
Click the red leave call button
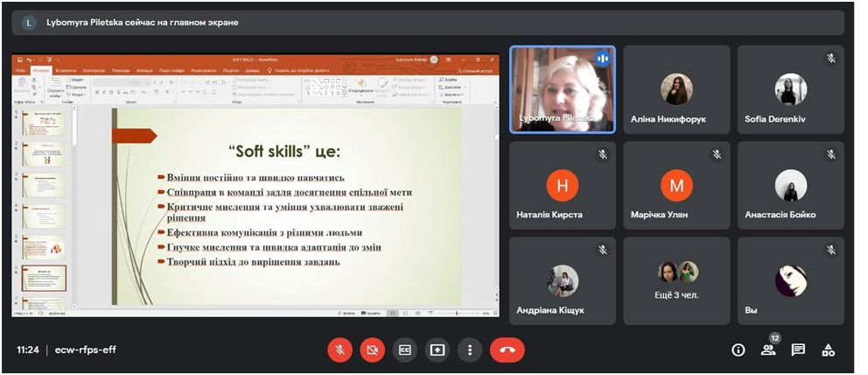(507, 350)
